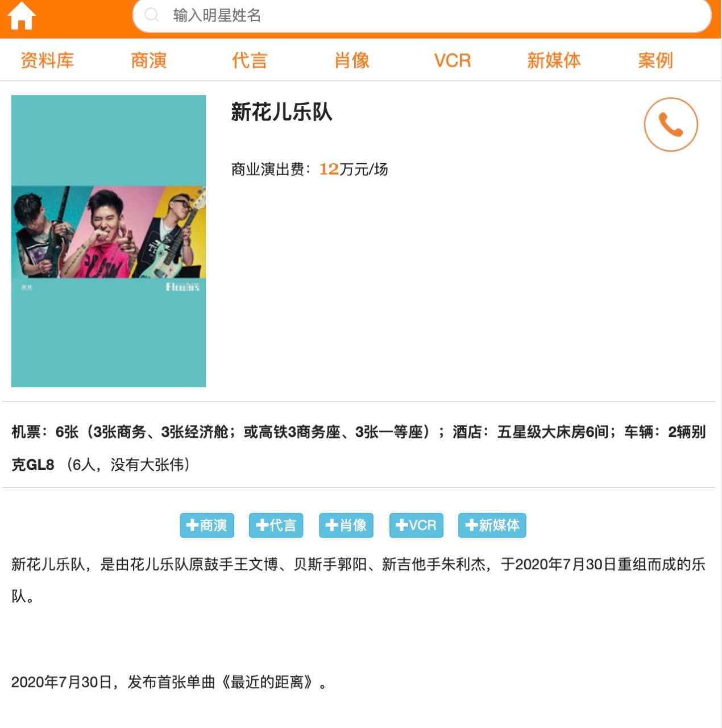Click the plus icon on +肖像 button
Screen dimensions: 722x728
(x=332, y=525)
